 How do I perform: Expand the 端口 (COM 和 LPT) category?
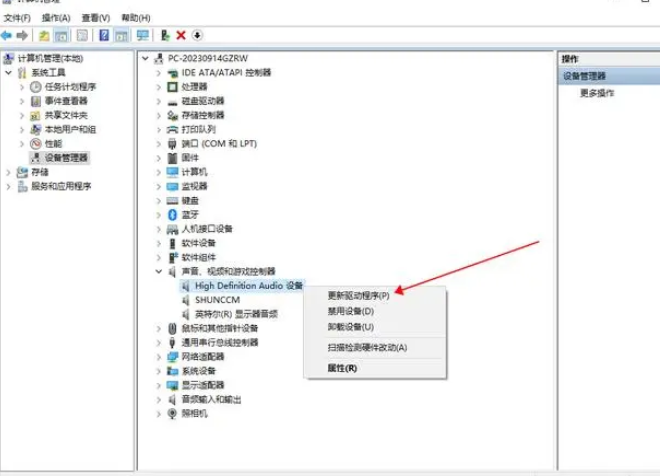pos(159,144)
